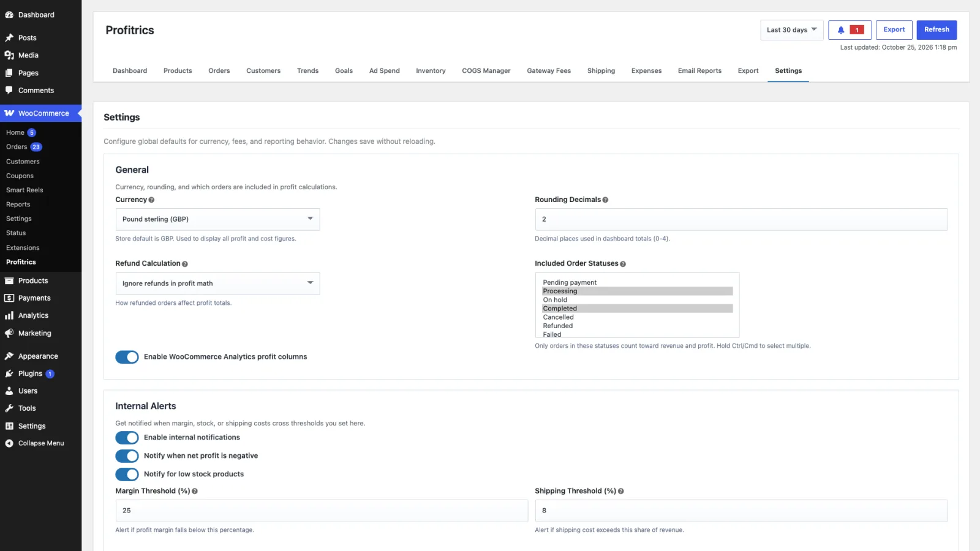Screen dimensions: 980x551
Task: Toggle Notify for low stock products
Action: click(x=127, y=474)
